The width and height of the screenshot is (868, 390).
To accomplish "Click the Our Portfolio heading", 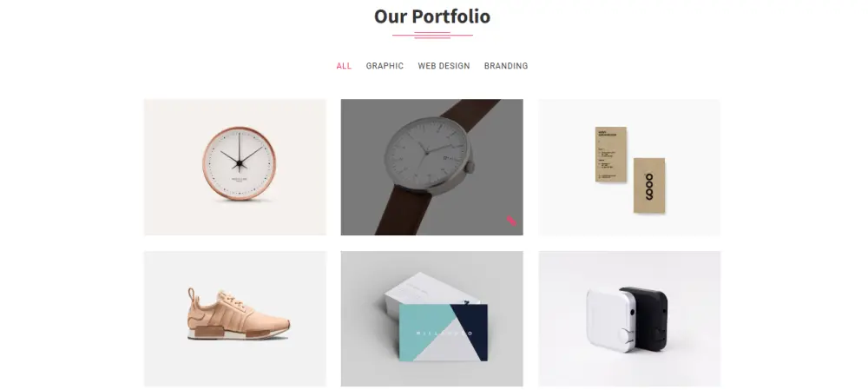I will pyautogui.click(x=432, y=16).
